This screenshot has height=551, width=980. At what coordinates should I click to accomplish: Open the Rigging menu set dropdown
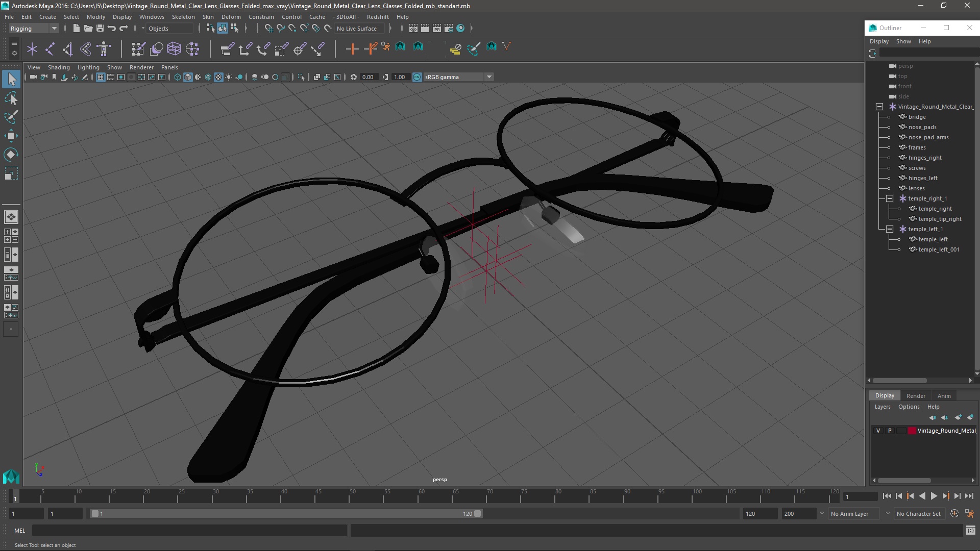pos(34,29)
